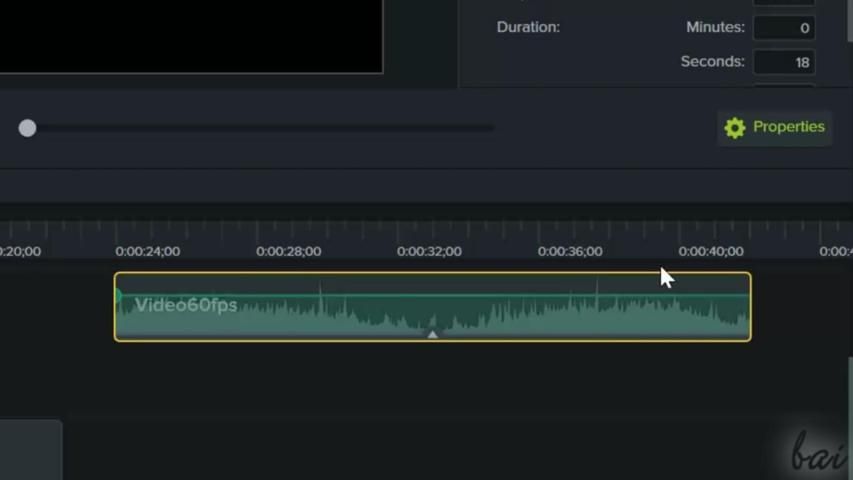Click the white triangle at the clip's bottom edge
The image size is (853, 480).
432,335
